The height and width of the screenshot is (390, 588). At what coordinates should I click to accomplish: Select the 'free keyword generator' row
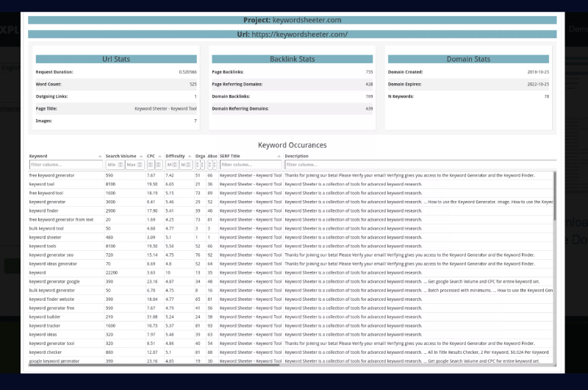[x=290, y=175]
